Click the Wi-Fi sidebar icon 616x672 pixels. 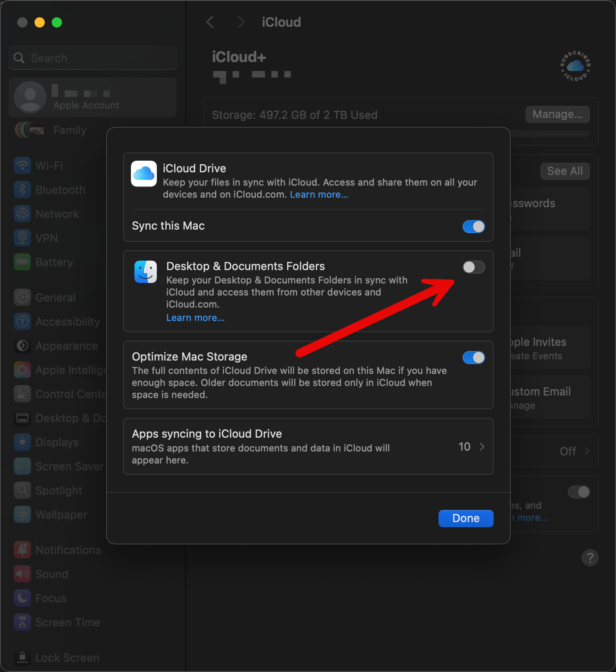22,165
